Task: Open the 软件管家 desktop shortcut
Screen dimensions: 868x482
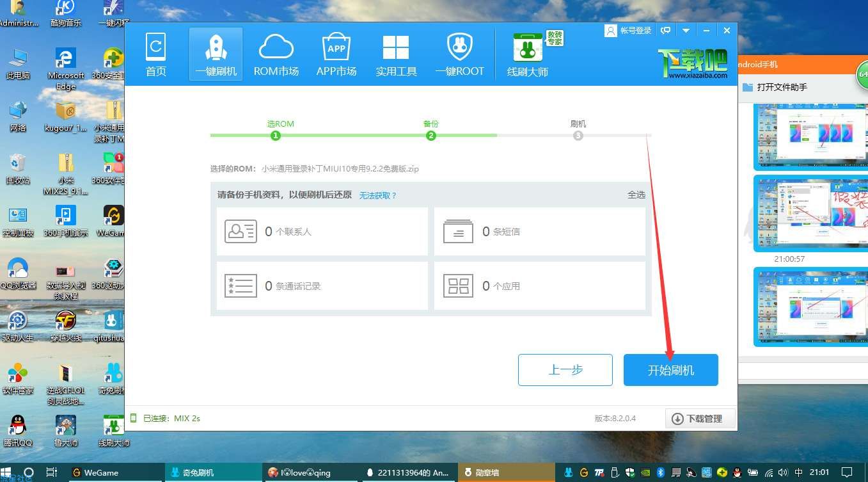Action: coord(18,379)
